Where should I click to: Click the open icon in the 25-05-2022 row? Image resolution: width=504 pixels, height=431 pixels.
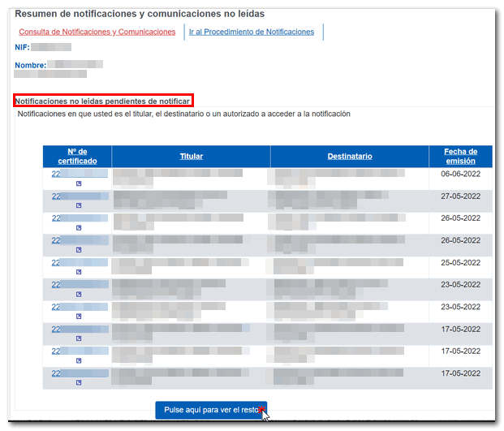coord(79,273)
